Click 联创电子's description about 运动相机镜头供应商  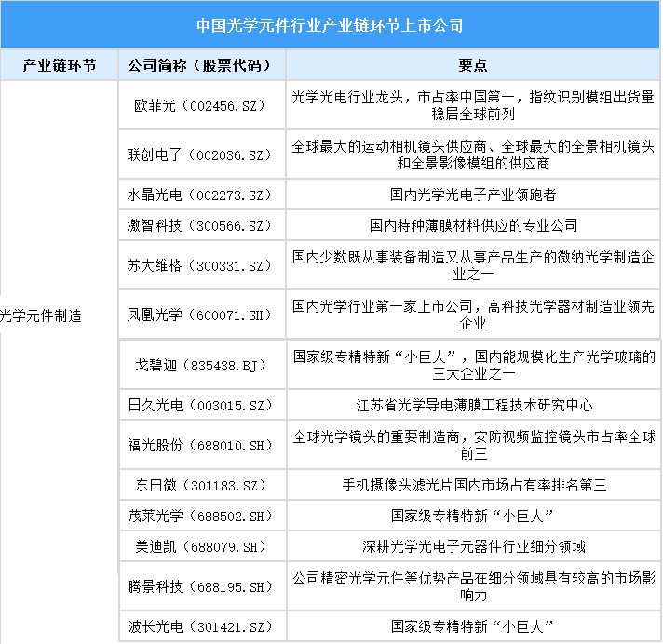click(473, 154)
